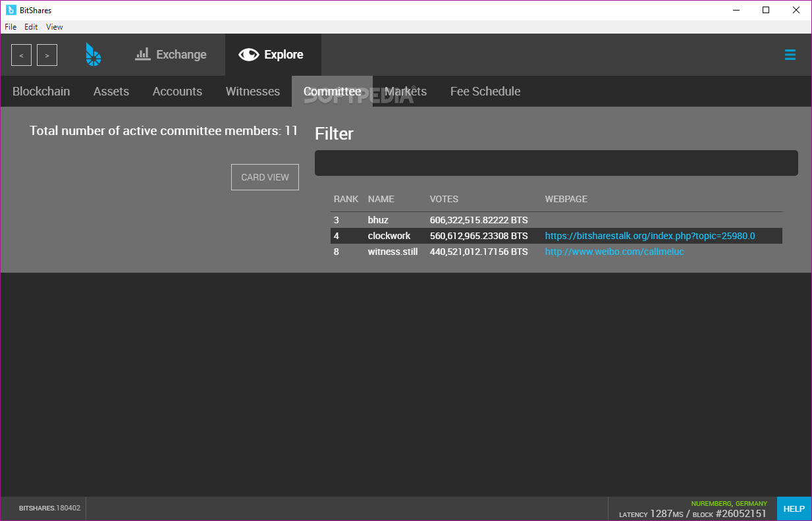Click the Nuremberg, Germany node label

[729, 503]
